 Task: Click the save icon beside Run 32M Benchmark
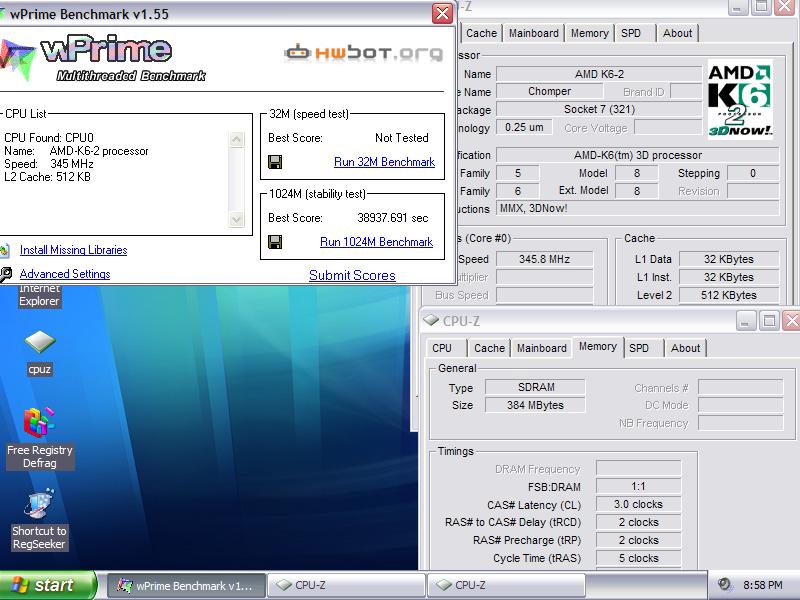(275, 162)
